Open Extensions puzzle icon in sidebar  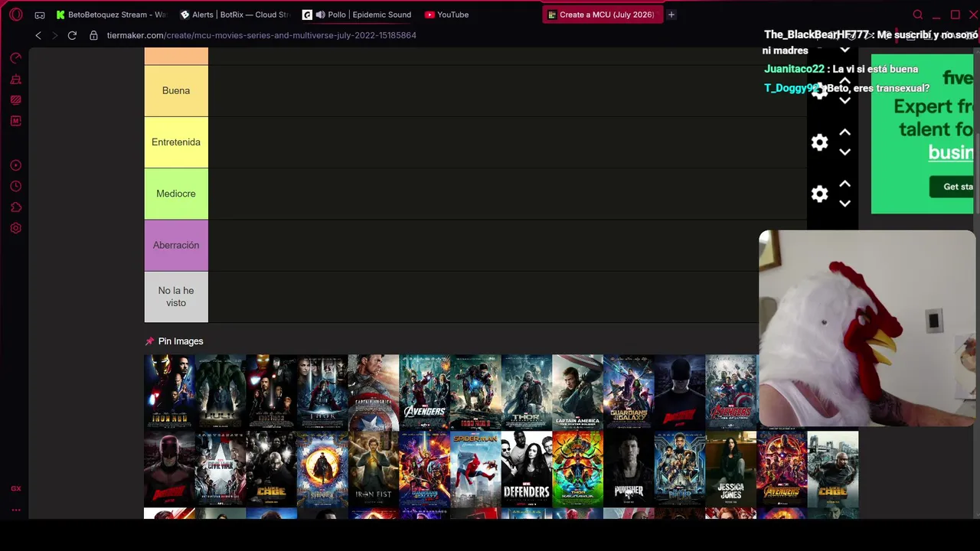pyautogui.click(x=16, y=207)
